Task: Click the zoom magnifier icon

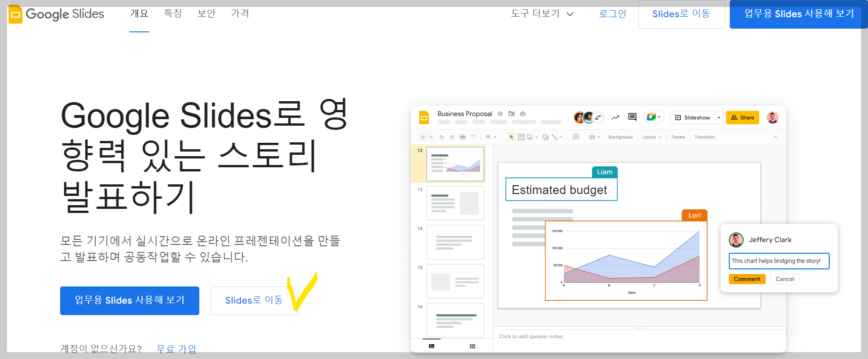Action: click(x=488, y=137)
